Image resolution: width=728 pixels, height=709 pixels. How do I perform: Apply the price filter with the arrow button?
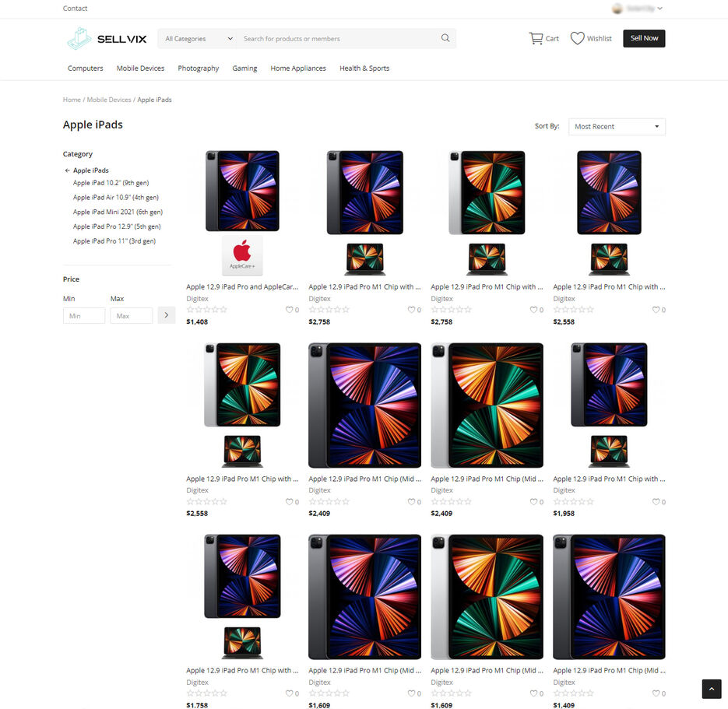point(166,315)
